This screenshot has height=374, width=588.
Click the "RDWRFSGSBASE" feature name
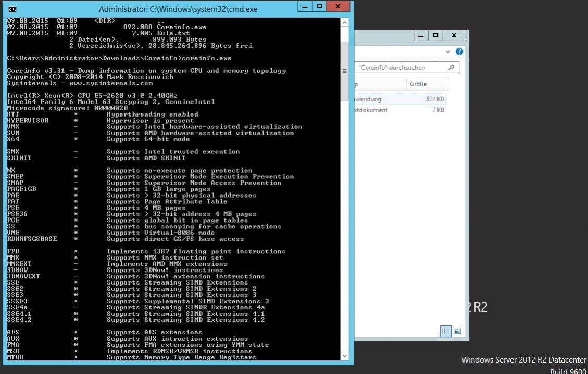32,239
